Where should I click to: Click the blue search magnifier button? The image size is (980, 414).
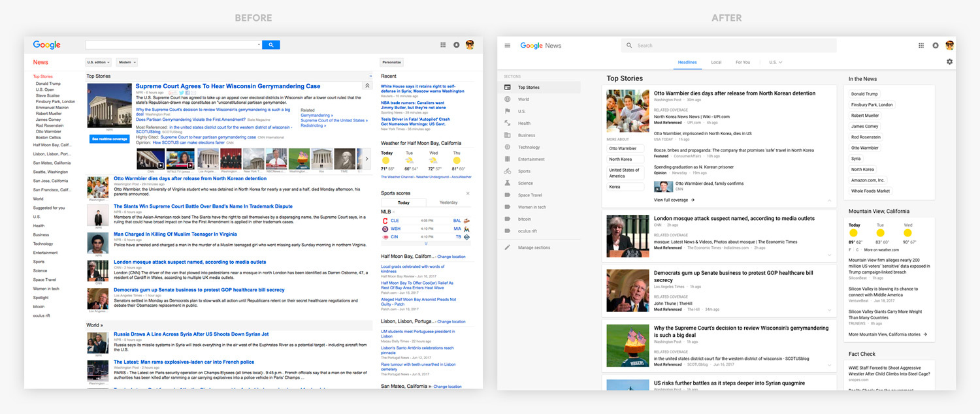pyautogui.click(x=271, y=44)
